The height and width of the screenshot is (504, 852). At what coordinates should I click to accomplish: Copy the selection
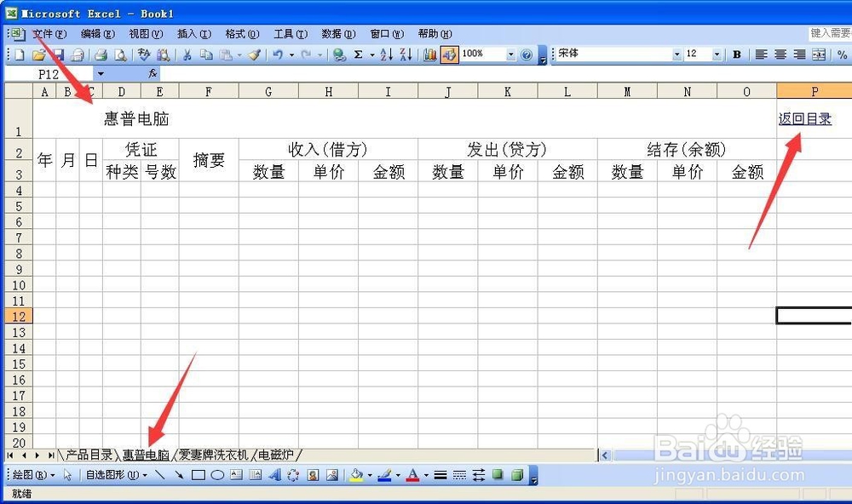[206, 54]
